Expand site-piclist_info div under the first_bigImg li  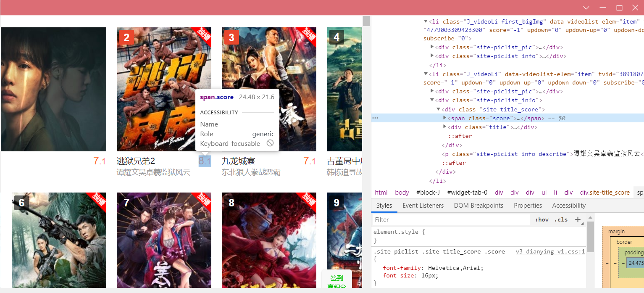(x=432, y=56)
